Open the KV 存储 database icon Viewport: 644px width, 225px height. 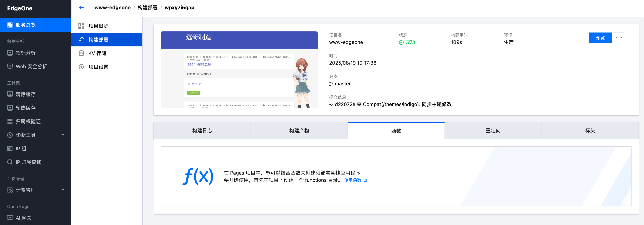pos(81,53)
